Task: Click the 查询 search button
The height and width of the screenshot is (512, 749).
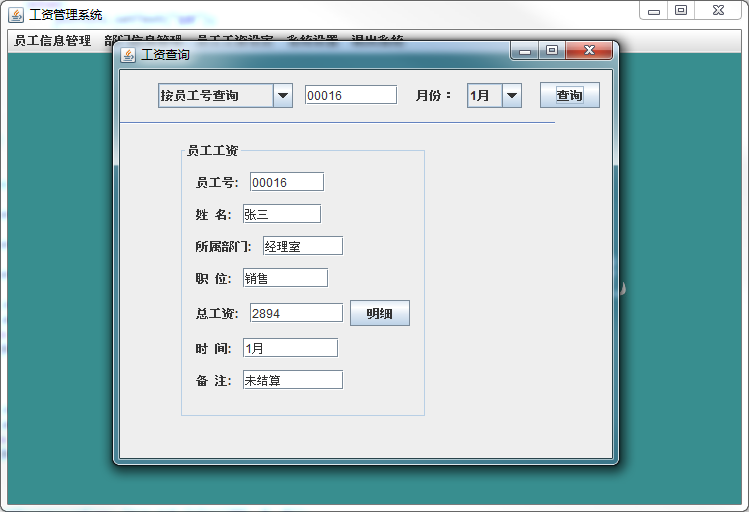Action: (569, 95)
